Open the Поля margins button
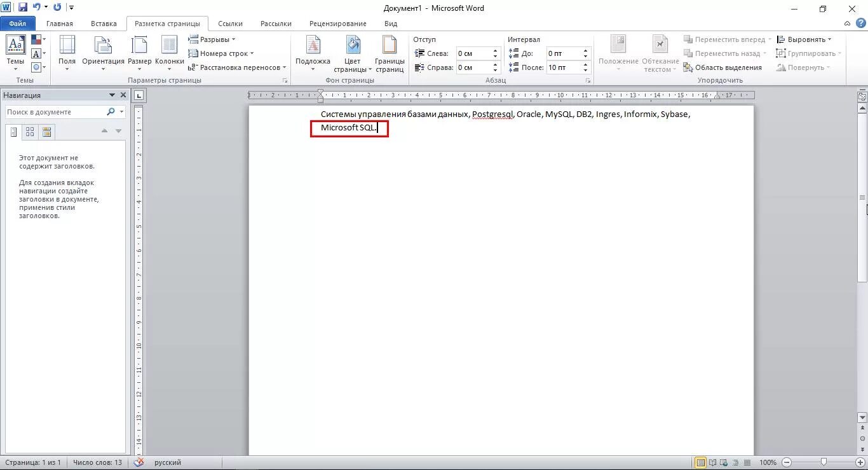 [x=67, y=54]
